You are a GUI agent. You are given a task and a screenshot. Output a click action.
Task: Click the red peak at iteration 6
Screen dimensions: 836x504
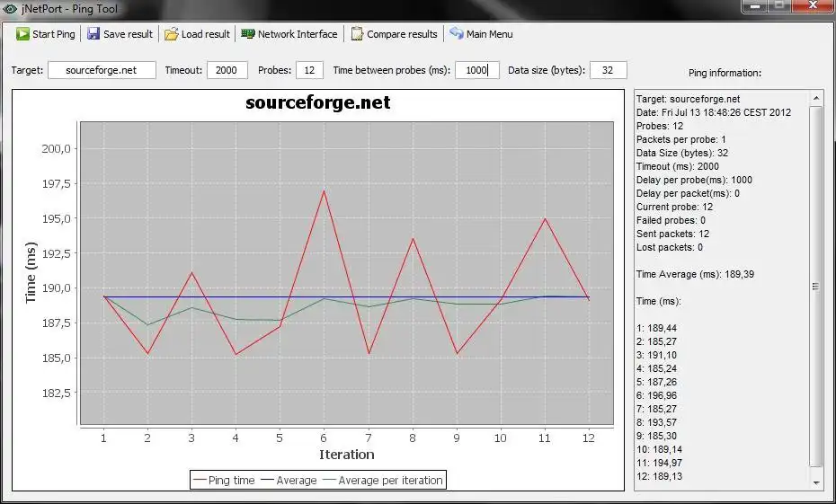(324, 190)
